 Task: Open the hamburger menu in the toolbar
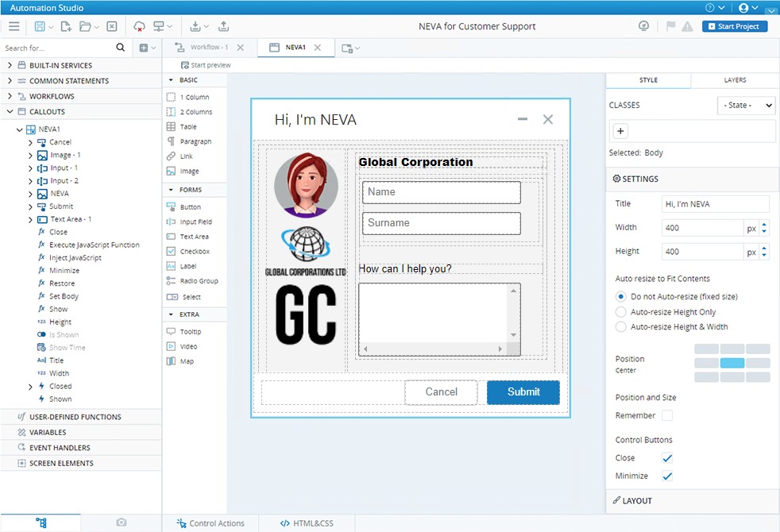(14, 26)
